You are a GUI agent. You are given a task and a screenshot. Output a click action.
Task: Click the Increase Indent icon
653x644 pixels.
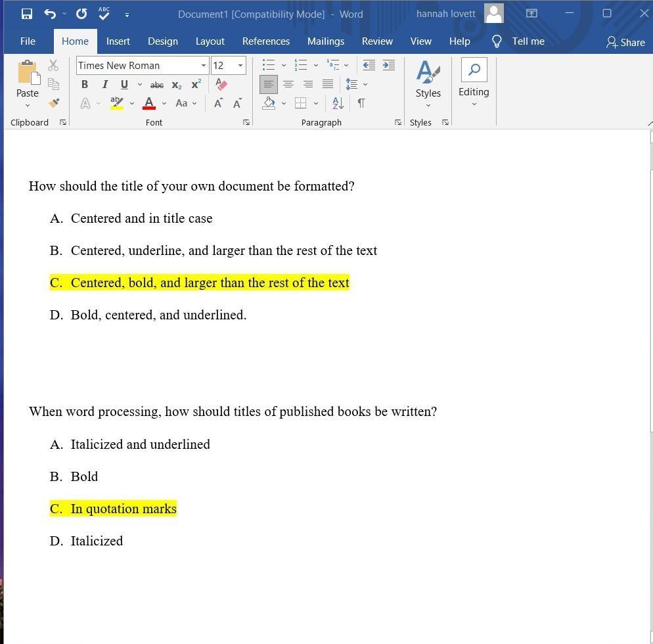point(389,65)
